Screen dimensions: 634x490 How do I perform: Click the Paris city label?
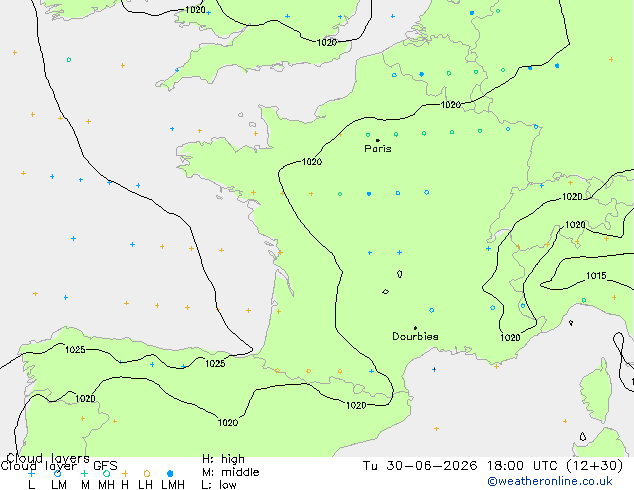[x=378, y=149]
